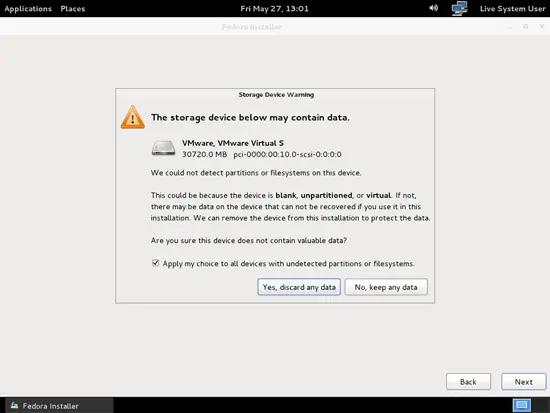Minimize the Fedora Installer window
Screen dimensions: 550x413
tap(510, 27)
